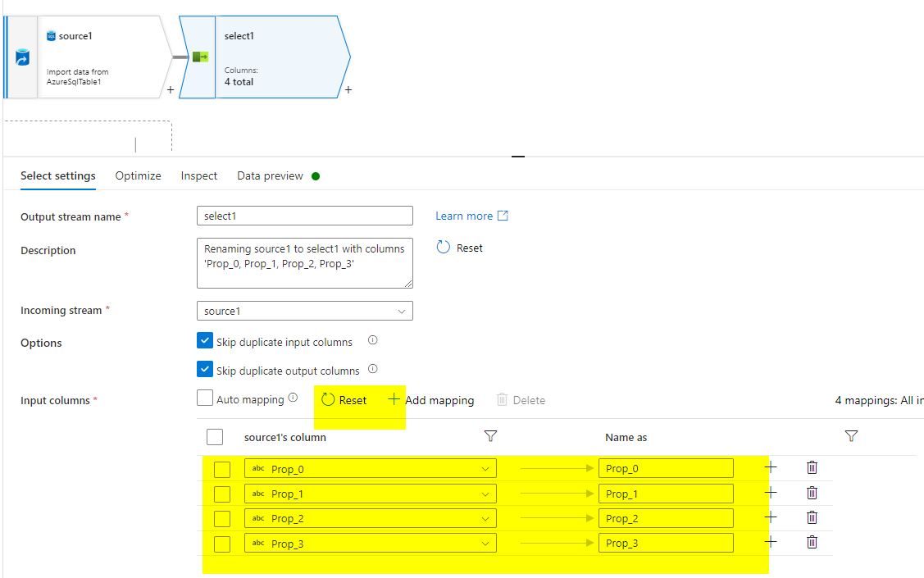The width and height of the screenshot is (924, 578).
Task: Click the Learn more link
Action: click(462, 215)
